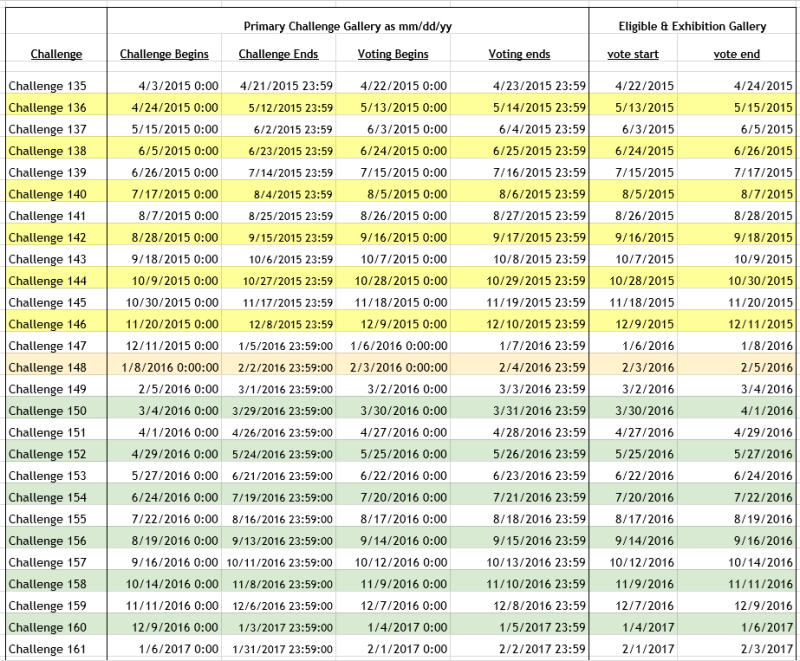Click Challenge 152's voting end "5/26/2016 23:59"
The image size is (800, 661).
(x=539, y=454)
